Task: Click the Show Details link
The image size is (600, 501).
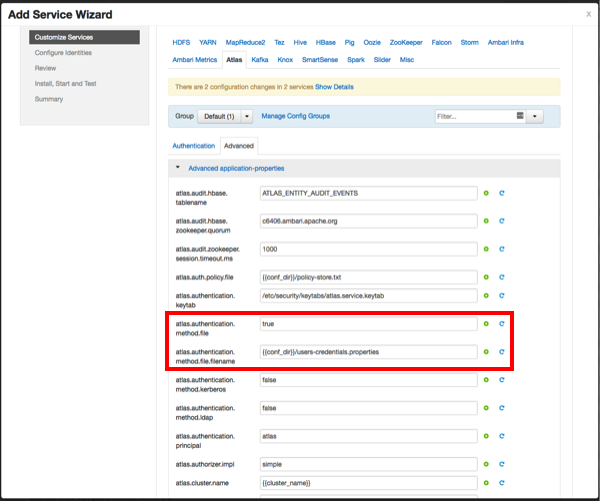Action: pos(335,88)
